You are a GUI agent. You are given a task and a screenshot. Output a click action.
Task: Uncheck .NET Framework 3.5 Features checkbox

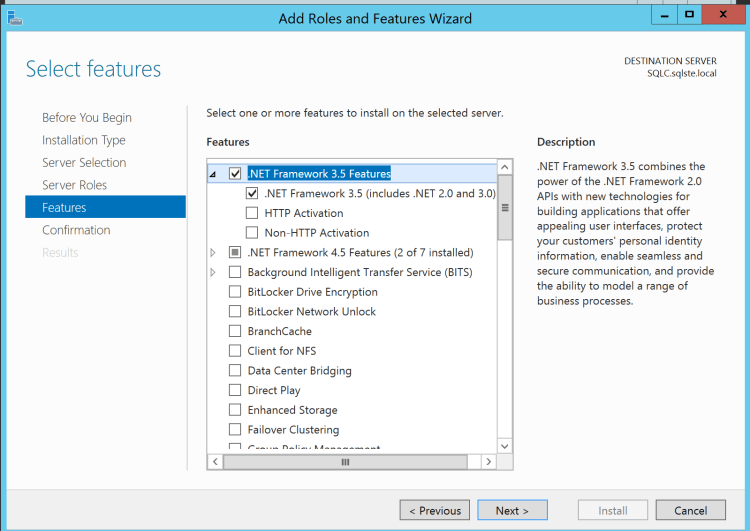235,174
